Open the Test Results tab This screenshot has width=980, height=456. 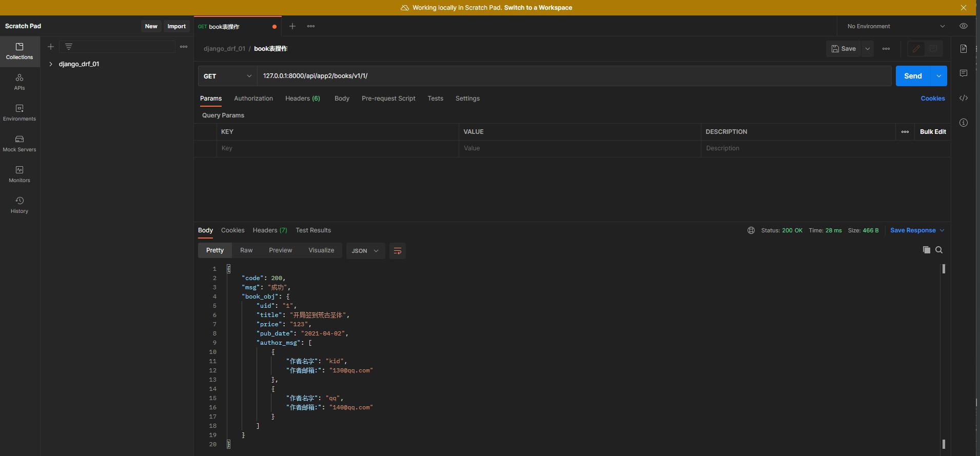click(313, 230)
